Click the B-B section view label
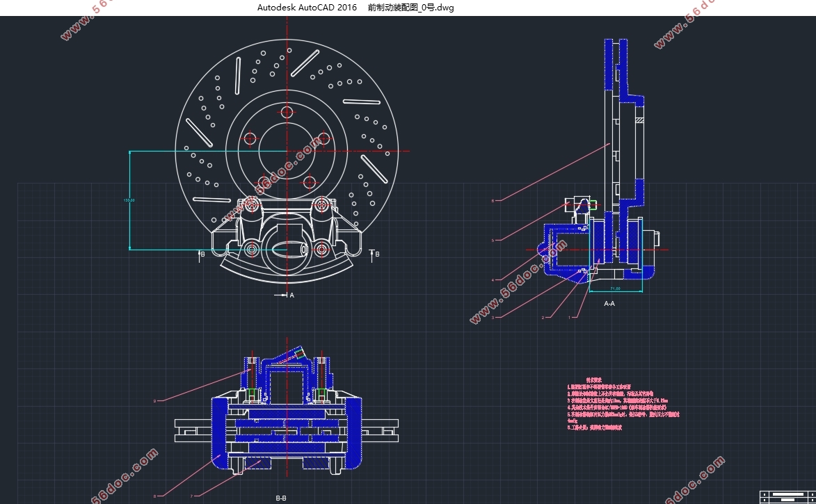Image resolution: width=816 pixels, height=504 pixels. coord(281,498)
